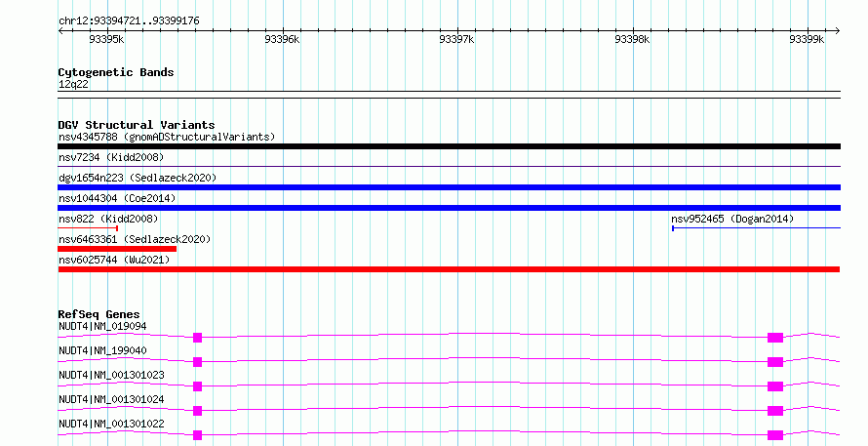
Task: Open the NUDT4|NM_001301024 transcript label
Action: [111, 399]
